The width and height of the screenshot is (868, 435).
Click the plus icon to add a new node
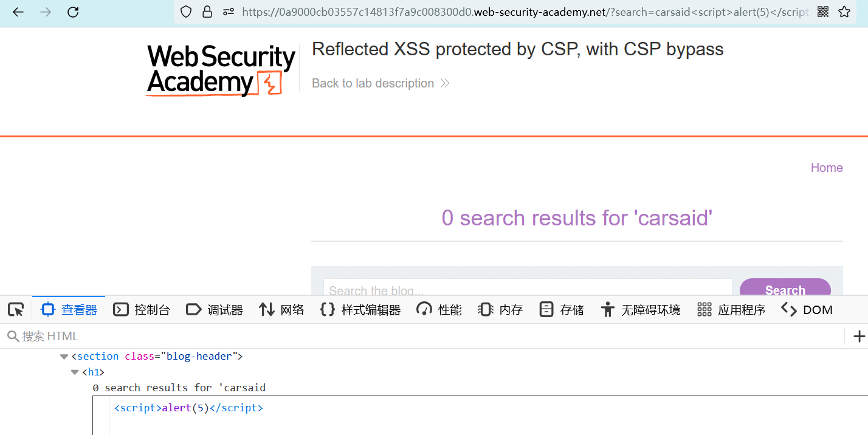point(859,336)
